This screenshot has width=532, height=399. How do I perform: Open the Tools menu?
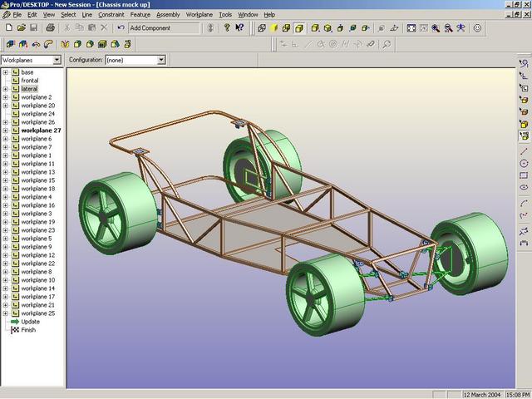(x=225, y=15)
